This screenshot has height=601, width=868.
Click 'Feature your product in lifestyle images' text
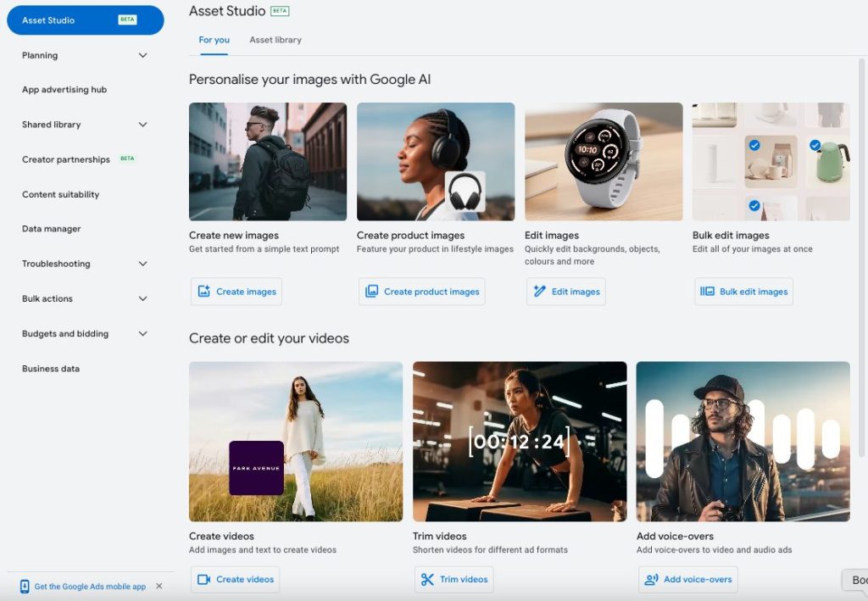click(x=435, y=249)
